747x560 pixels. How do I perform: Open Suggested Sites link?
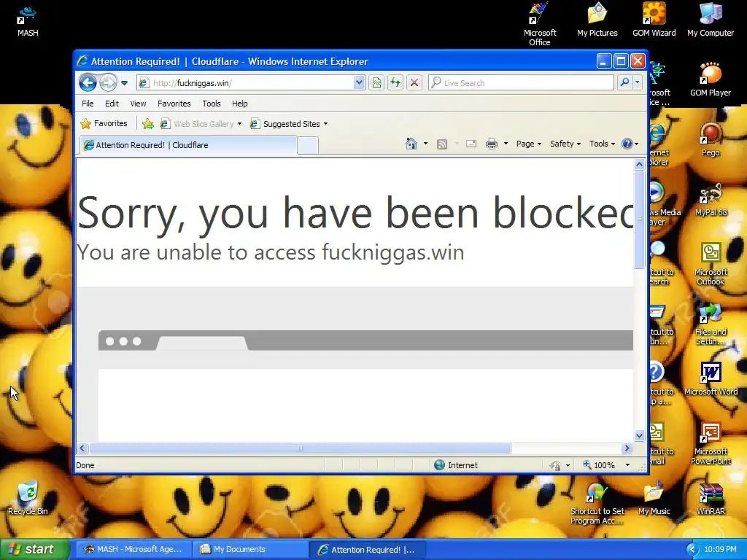(285, 124)
